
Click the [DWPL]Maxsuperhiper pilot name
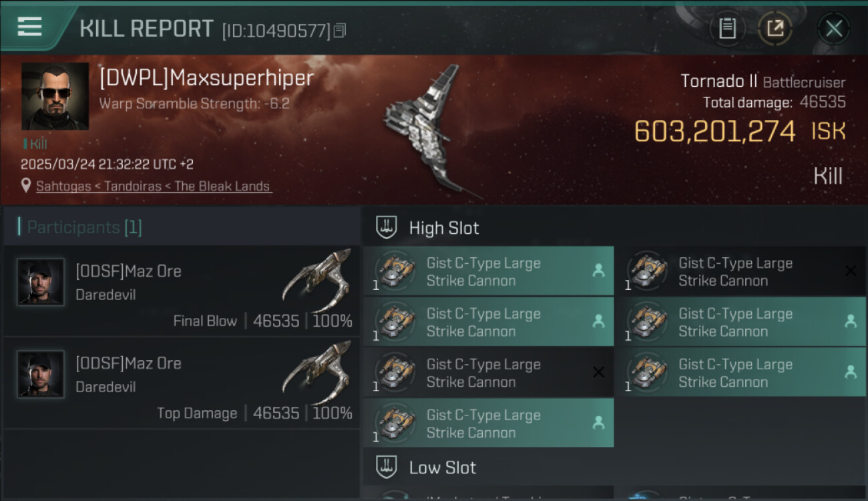[x=206, y=78]
